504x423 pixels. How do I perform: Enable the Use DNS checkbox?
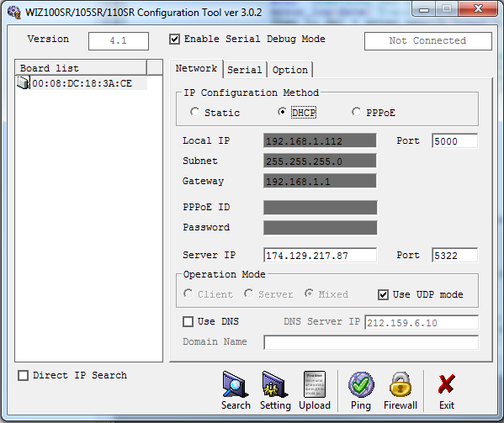pyautogui.click(x=188, y=321)
